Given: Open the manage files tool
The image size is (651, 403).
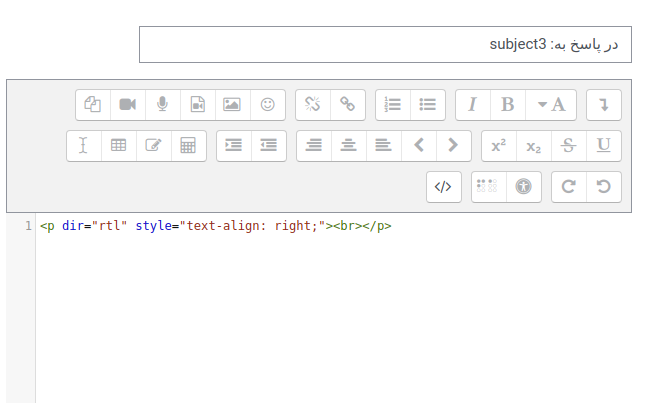Looking at the screenshot, I should tap(93, 105).
